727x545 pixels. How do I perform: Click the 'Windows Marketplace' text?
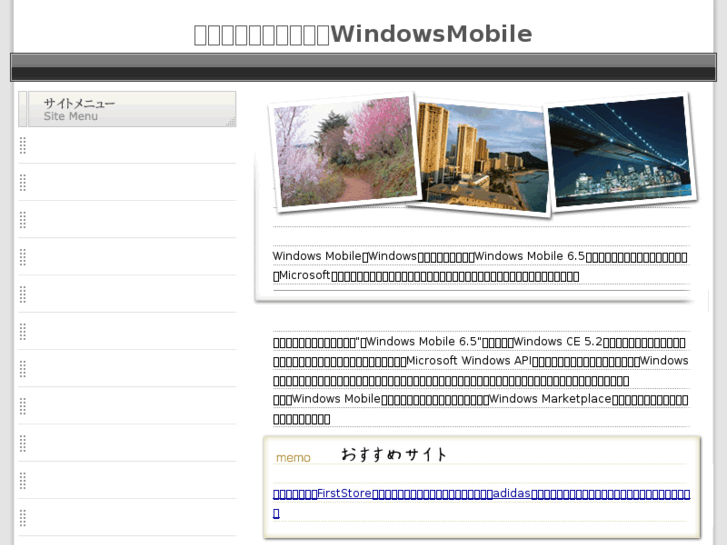point(550,399)
